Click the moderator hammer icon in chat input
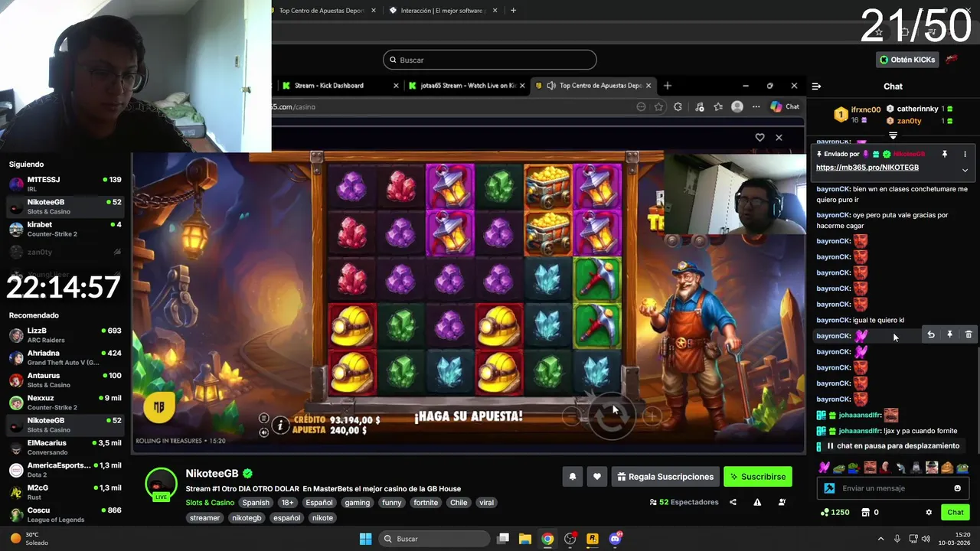 [829, 488]
